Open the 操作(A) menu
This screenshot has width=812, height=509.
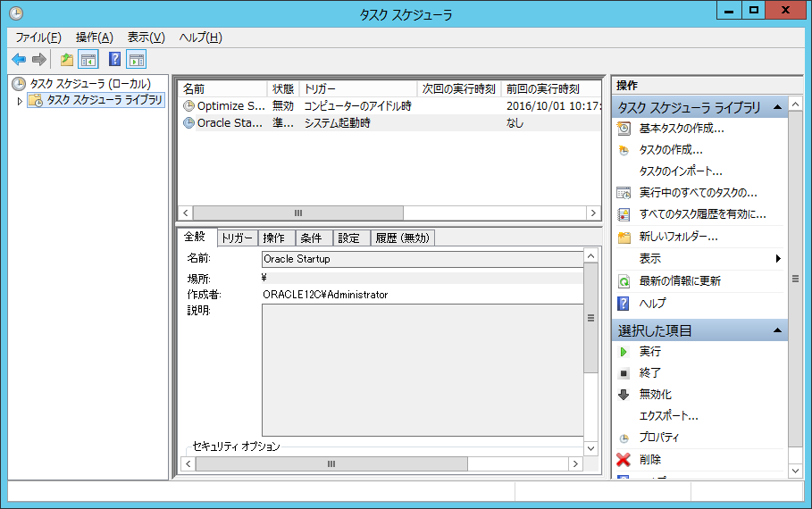tap(94, 37)
